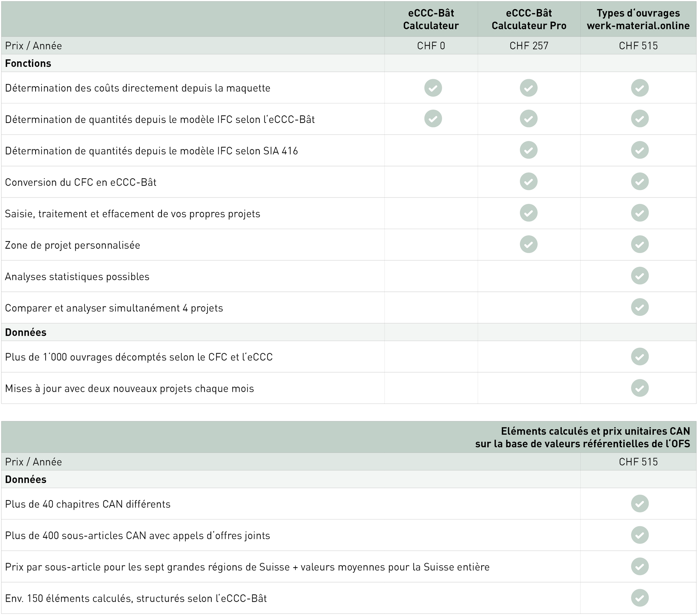
Task: Click the Prix / Année label in first table
Action: pyautogui.click(x=34, y=46)
